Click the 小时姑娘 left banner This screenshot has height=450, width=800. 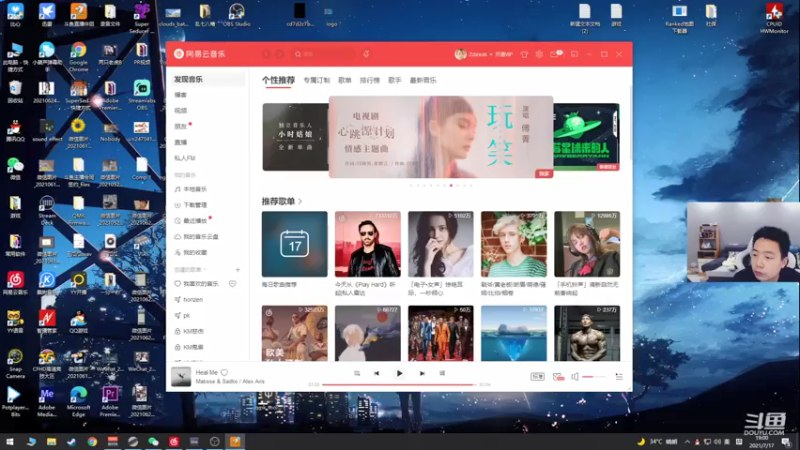(x=295, y=137)
